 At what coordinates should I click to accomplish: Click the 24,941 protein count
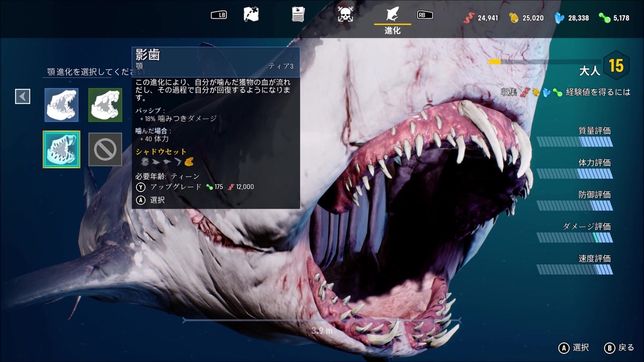[x=488, y=18]
